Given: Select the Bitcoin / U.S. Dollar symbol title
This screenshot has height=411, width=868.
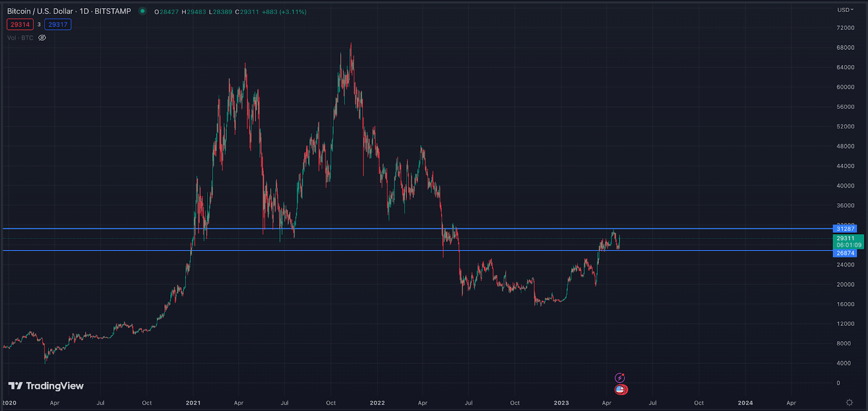Looking at the screenshot, I should 69,11.
